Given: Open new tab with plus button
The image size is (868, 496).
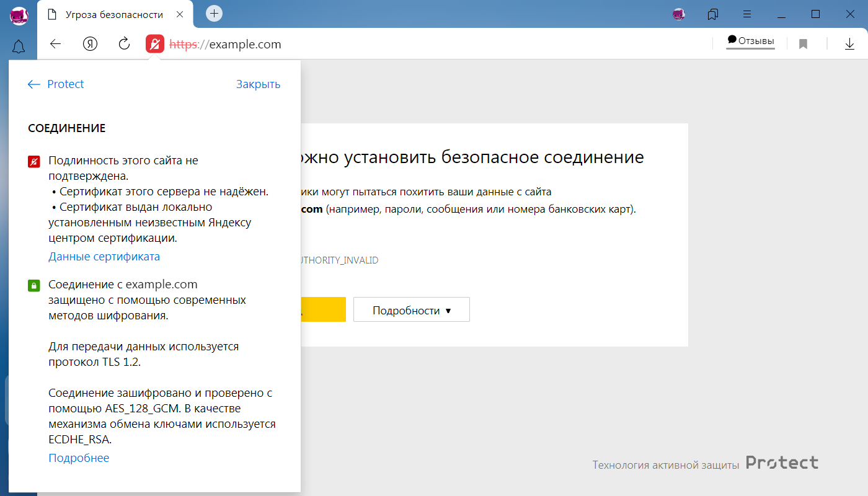Looking at the screenshot, I should 214,13.
